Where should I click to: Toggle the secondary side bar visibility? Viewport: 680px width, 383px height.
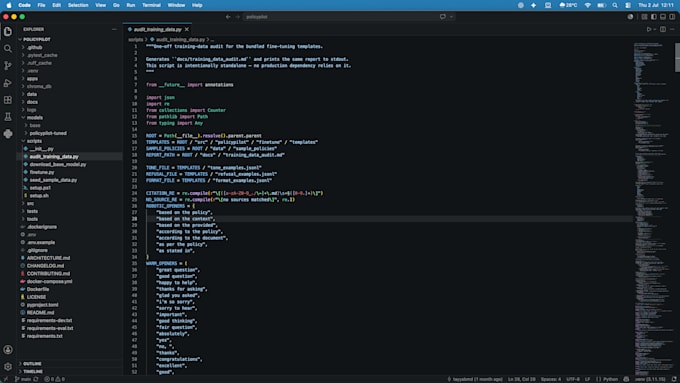(x=672, y=16)
